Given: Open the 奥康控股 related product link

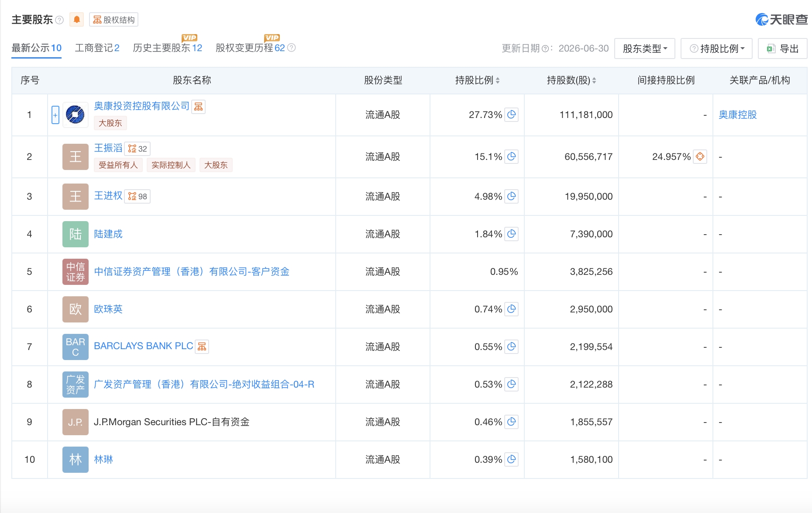Looking at the screenshot, I should pyautogui.click(x=738, y=114).
